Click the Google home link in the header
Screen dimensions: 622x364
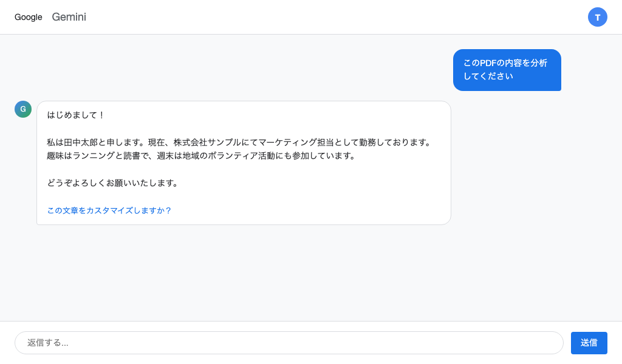coord(28,17)
